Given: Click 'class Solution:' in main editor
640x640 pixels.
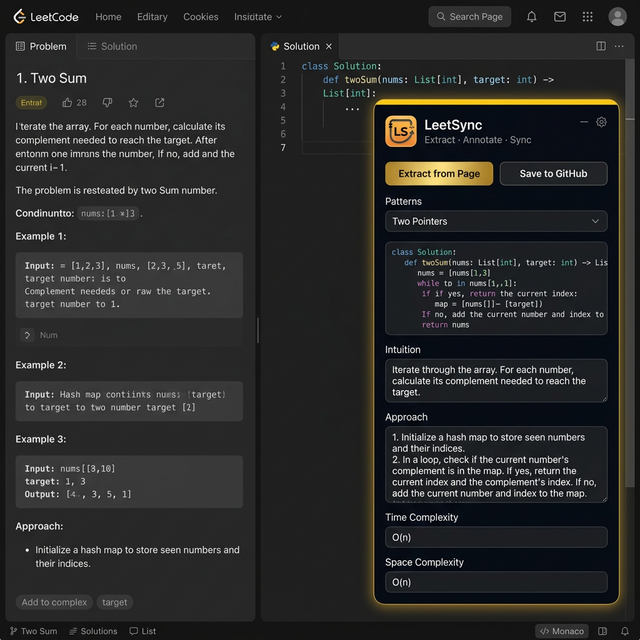Looking at the screenshot, I should [341, 66].
